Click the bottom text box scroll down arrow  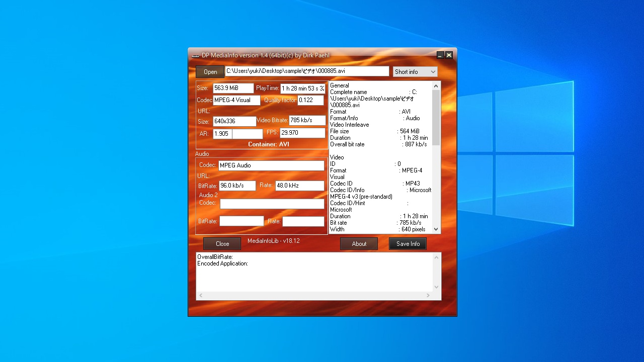[436, 287]
